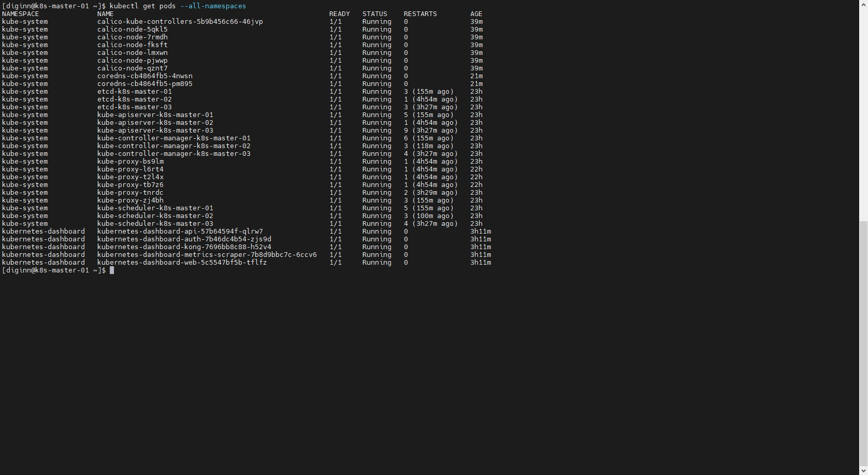Click pod name etcd-k8s-master-01
The height and width of the screenshot is (475, 868).
(x=134, y=92)
